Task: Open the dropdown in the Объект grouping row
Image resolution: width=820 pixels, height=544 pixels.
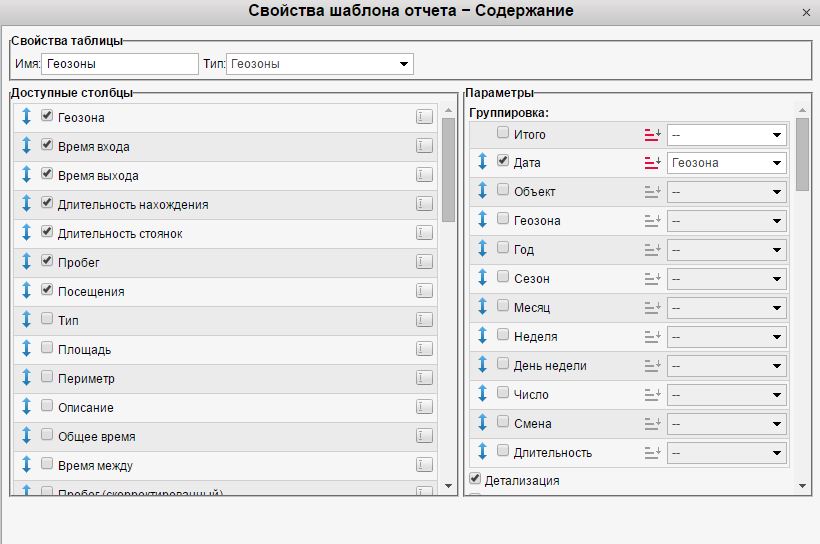Action: pos(727,192)
